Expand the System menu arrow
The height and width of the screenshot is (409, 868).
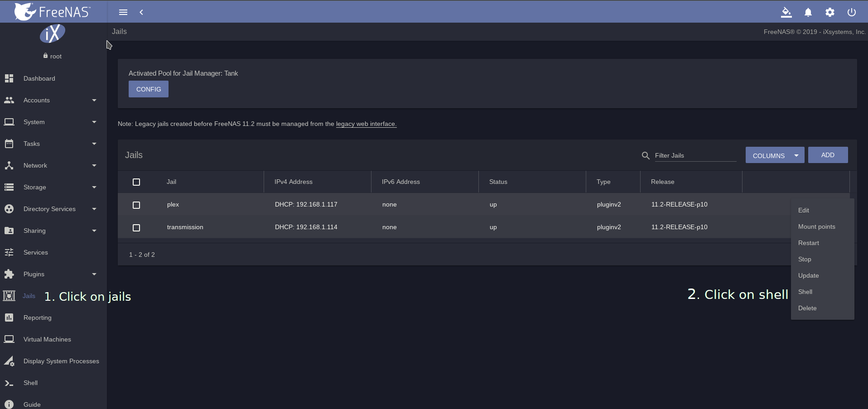94,122
